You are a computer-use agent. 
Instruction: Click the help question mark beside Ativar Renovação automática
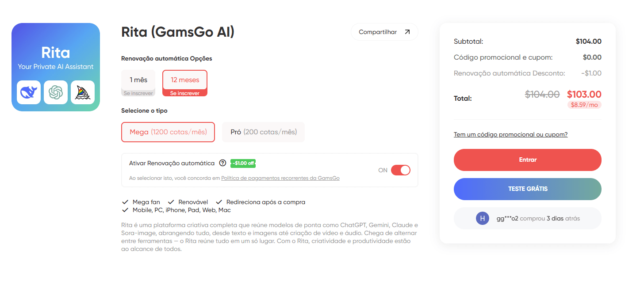coord(222,163)
